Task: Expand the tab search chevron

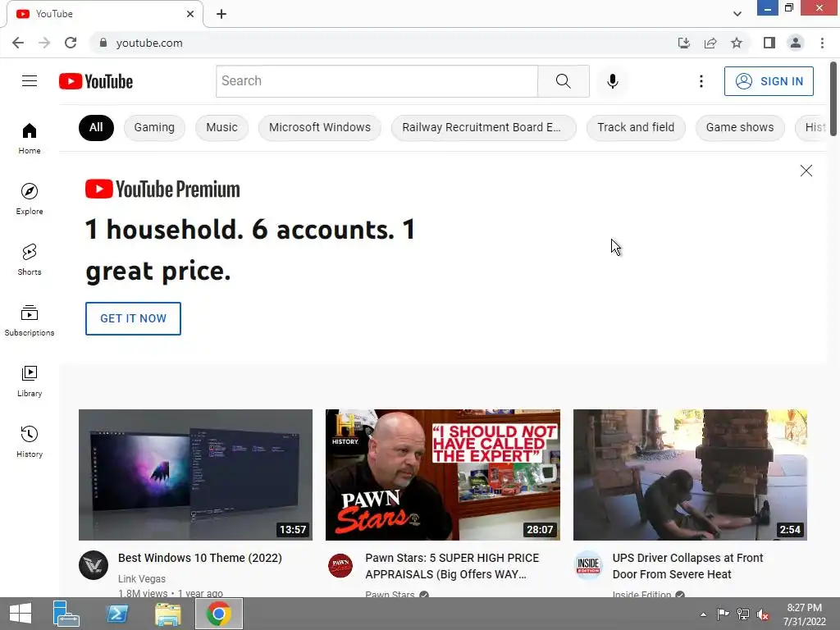Action: tap(737, 14)
